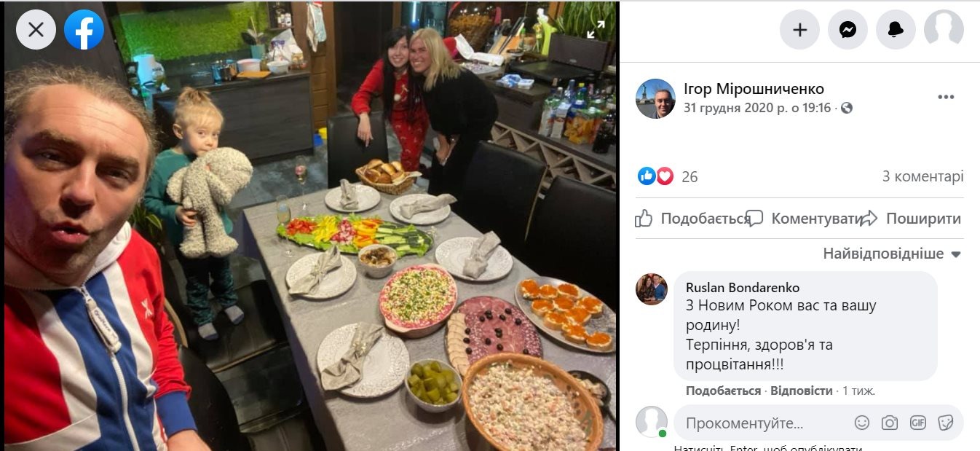Viewport: 980px width, 451px height.
Task: Attach a photo using the camera icon
Action: click(890, 423)
